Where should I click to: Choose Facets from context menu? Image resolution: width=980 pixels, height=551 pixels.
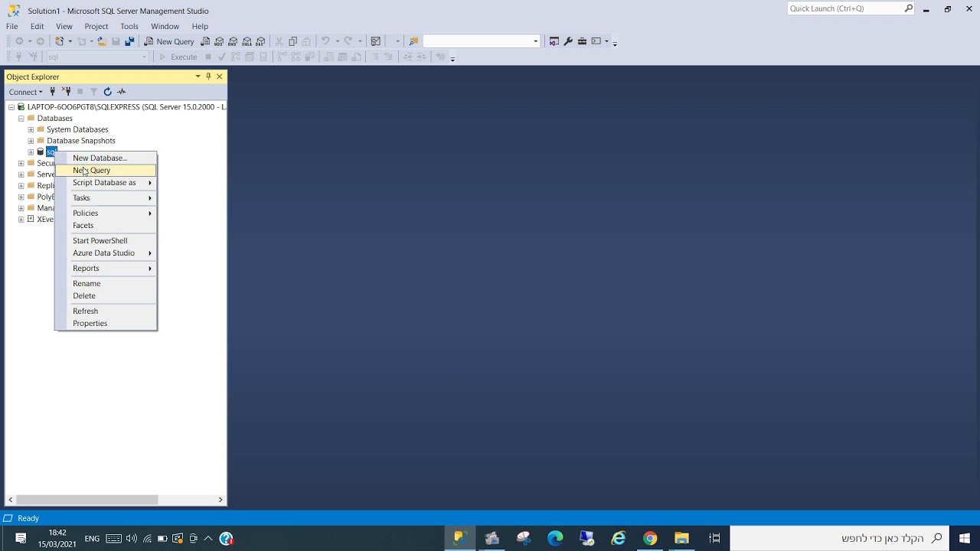[106, 225]
